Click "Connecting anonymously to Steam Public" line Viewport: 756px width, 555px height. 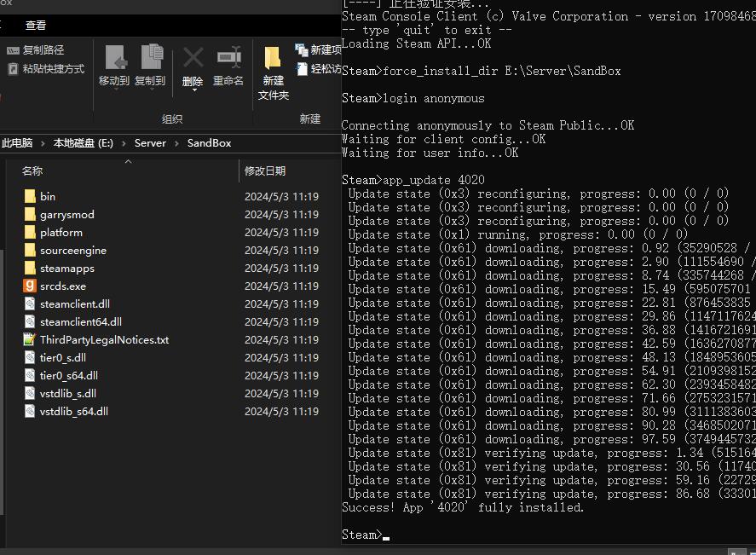488,125
